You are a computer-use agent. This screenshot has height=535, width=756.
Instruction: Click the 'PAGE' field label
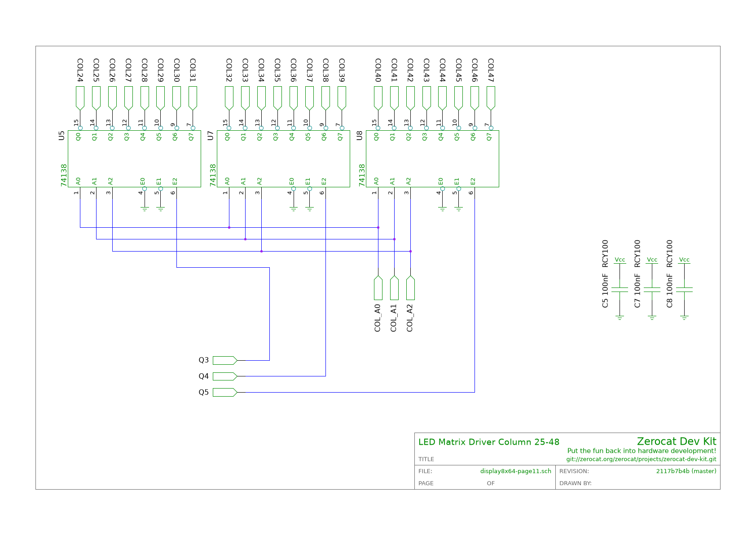pyautogui.click(x=426, y=483)
